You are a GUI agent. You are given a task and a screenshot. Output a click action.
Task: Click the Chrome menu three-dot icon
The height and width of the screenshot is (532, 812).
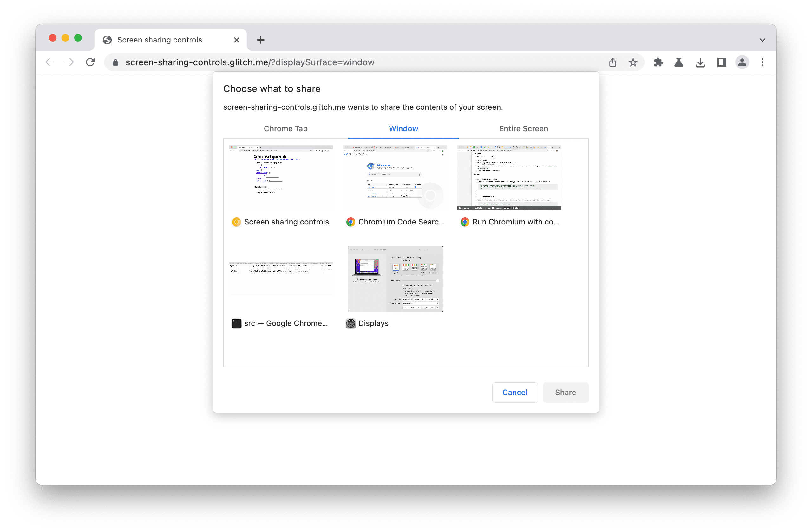[763, 62]
